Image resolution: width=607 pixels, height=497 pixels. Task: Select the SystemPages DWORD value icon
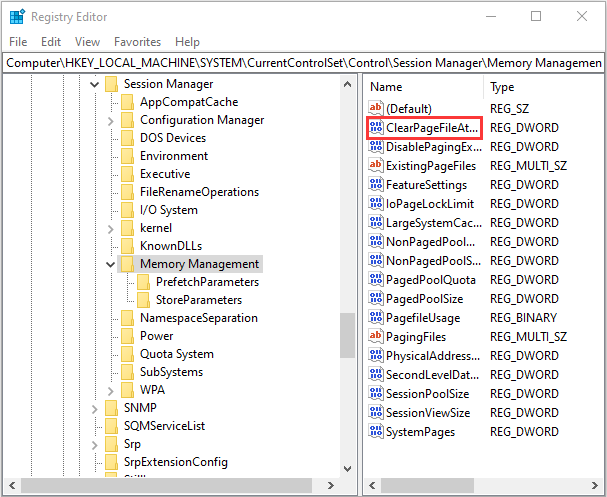376,432
